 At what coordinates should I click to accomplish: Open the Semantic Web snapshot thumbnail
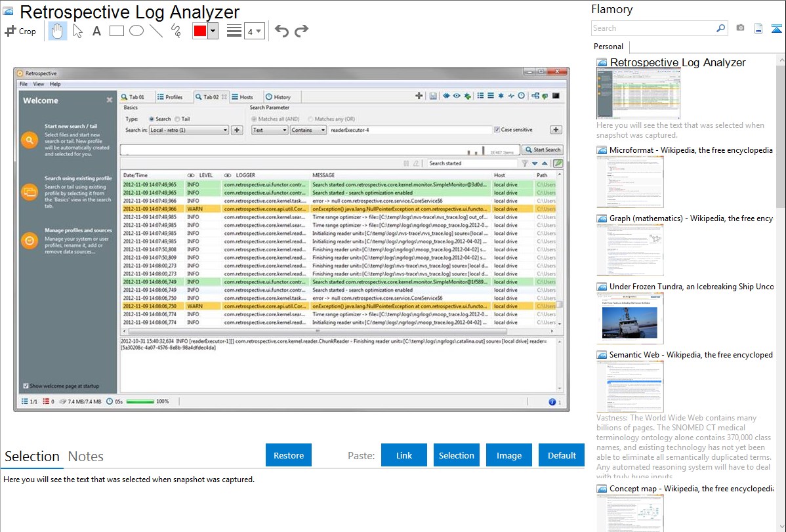(x=630, y=386)
